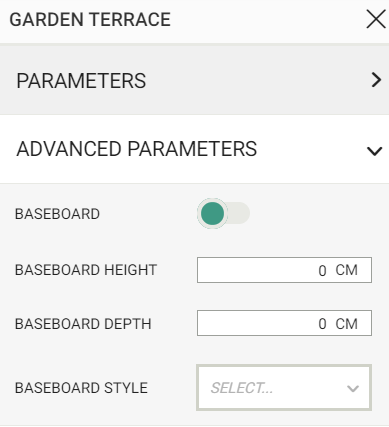
Task: Click the CM unit in Baseboard Height
Action: click(x=347, y=270)
